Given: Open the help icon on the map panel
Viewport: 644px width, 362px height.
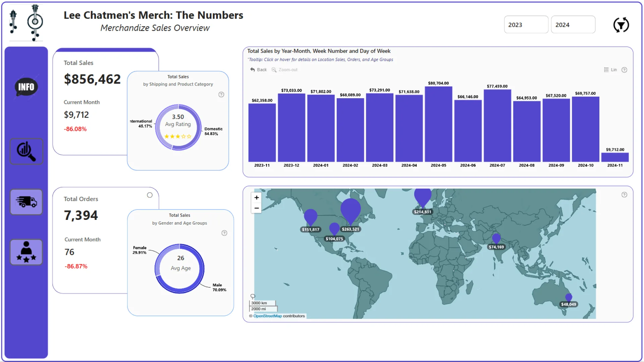Looking at the screenshot, I should (x=624, y=195).
